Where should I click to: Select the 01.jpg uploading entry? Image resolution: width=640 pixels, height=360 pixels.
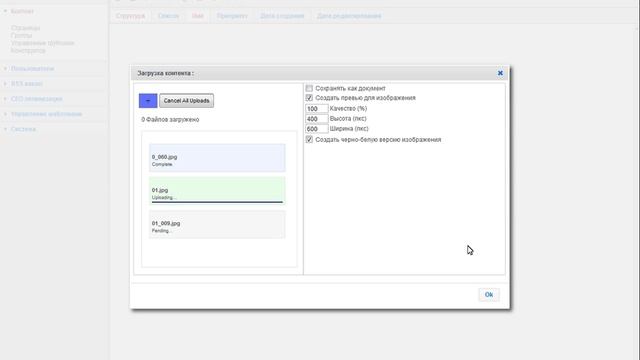pos(217,191)
